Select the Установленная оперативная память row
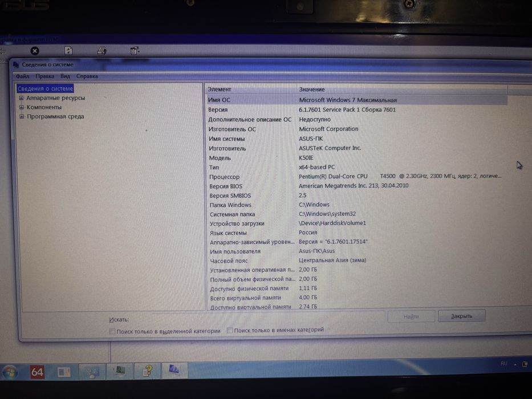This screenshot has height=399, width=532. point(356,270)
